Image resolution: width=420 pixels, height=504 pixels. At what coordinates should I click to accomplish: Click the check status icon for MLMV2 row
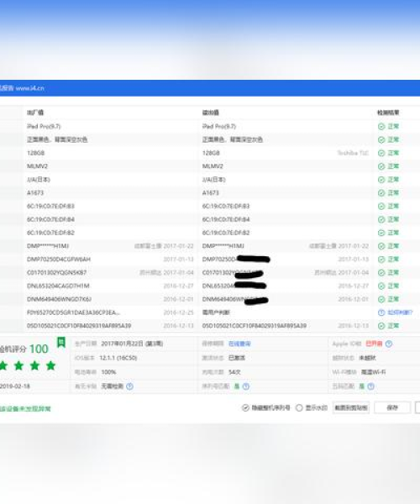381,166
